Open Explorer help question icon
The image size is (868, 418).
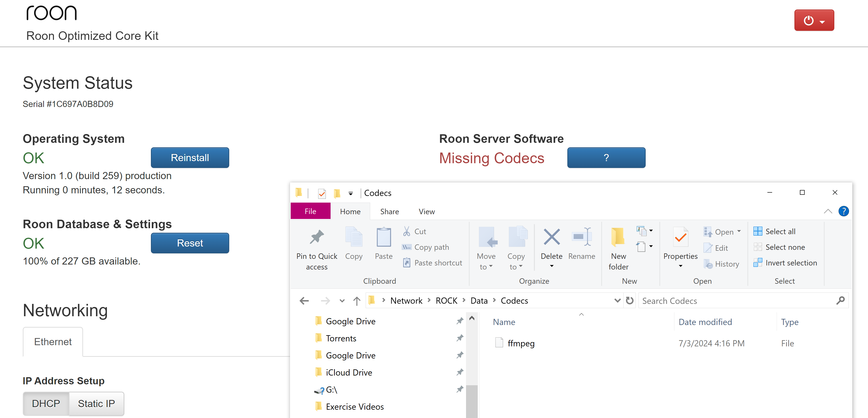(843, 211)
